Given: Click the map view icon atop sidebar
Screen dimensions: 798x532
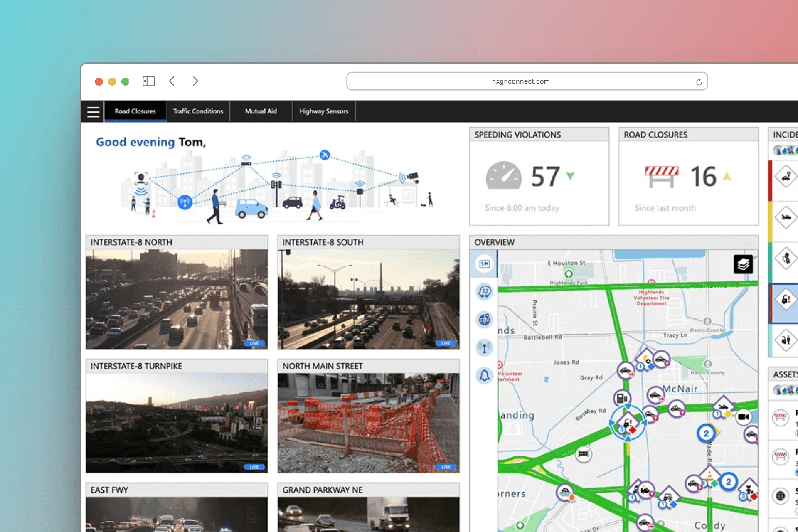Looking at the screenshot, I should (485, 264).
